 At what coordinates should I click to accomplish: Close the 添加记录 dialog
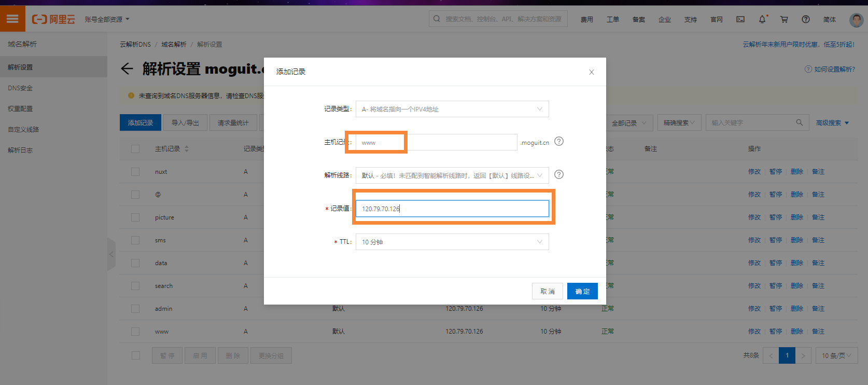tap(592, 72)
